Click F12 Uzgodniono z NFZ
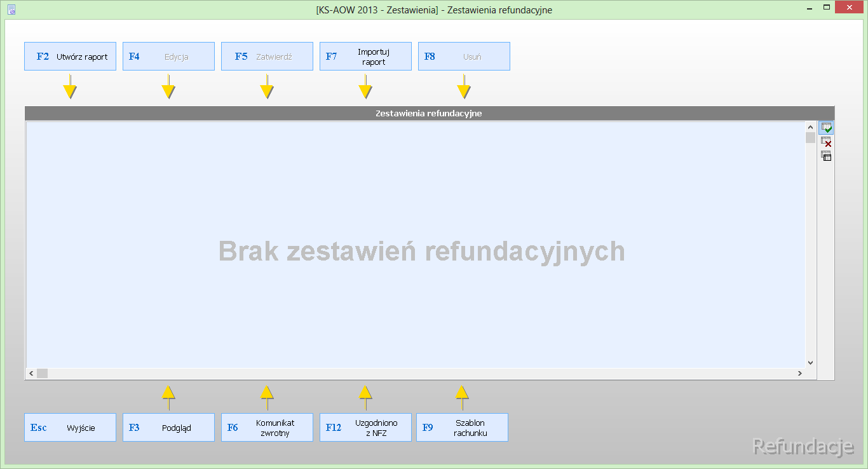This screenshot has height=469, width=868. [365, 428]
